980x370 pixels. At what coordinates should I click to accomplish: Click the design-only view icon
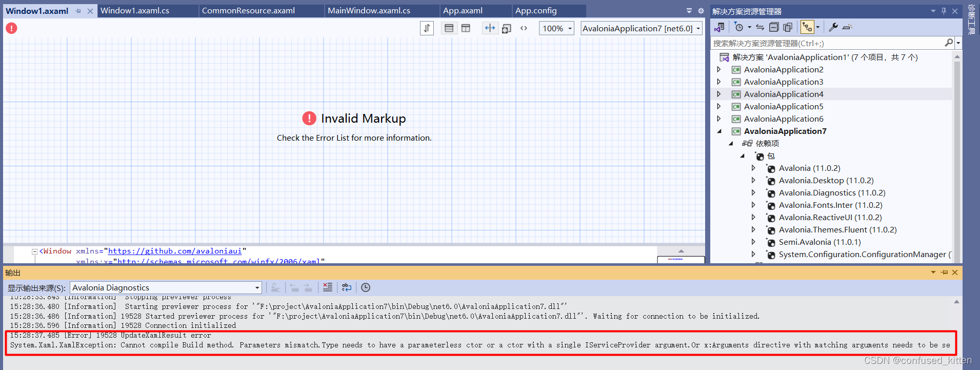506,29
